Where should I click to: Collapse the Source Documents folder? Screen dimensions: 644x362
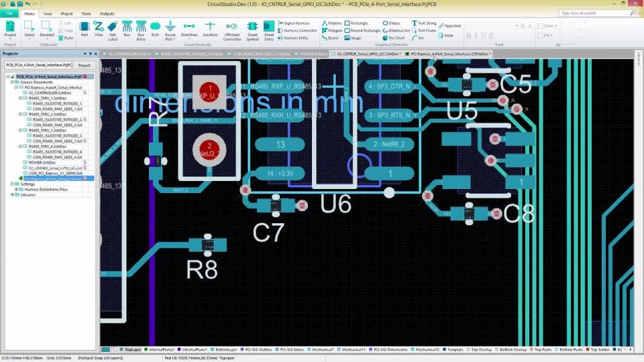point(12,82)
